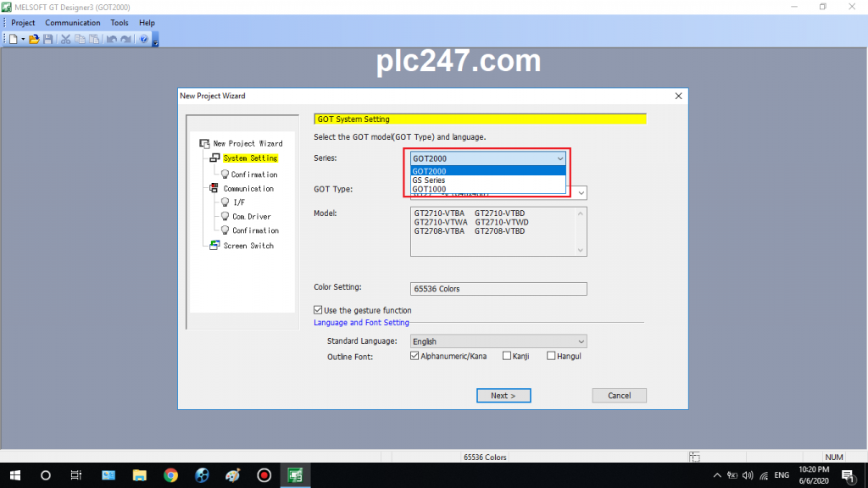Select the Com. Driver step
Image resolution: width=868 pixels, height=488 pixels.
click(x=251, y=216)
